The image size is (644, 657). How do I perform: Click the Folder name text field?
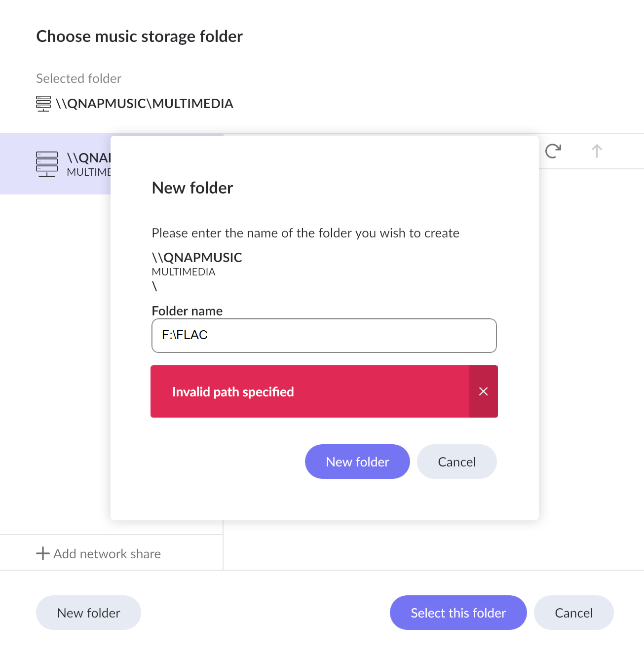[324, 336]
